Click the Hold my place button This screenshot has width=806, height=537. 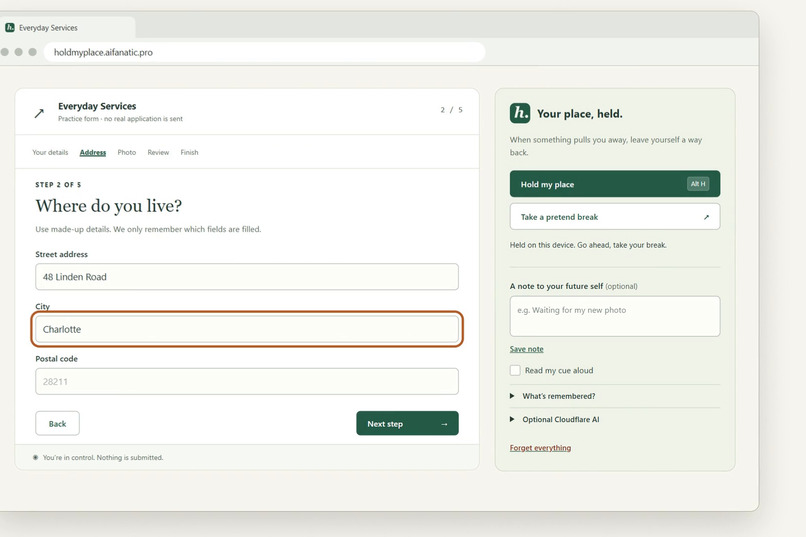[x=615, y=184]
